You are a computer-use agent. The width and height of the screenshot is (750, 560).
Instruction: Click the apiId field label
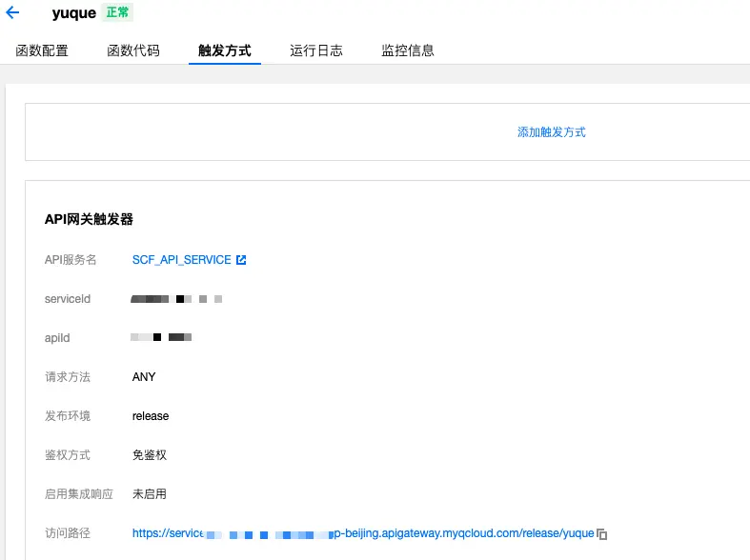click(57, 338)
